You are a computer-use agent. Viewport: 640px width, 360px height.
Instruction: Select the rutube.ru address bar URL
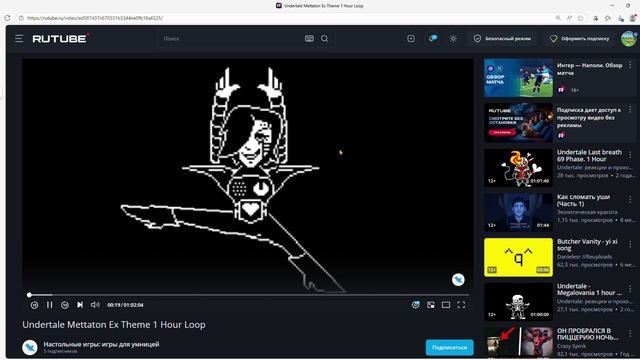coord(95,18)
